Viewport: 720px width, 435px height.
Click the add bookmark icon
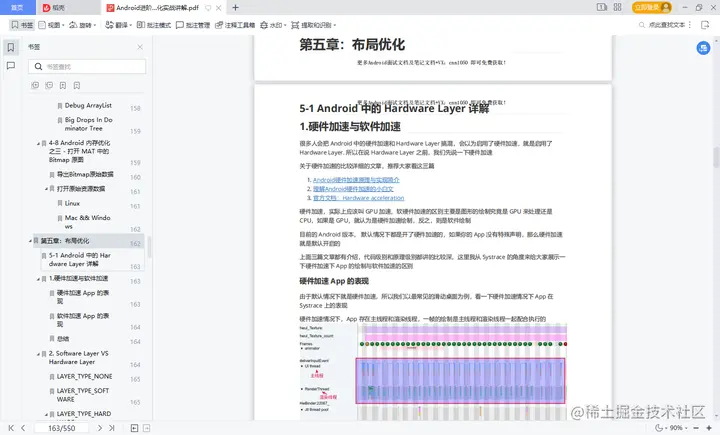[63, 85]
